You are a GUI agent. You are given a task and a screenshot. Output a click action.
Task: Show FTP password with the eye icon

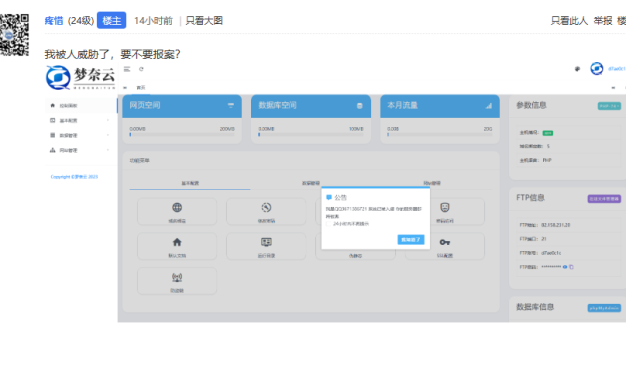(565, 267)
